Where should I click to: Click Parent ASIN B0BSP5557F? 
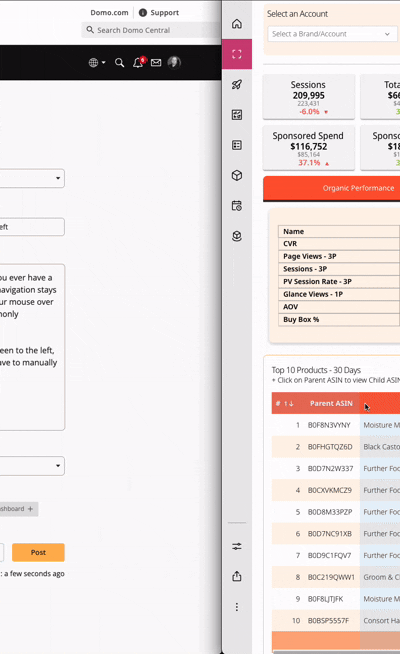tap(328, 621)
